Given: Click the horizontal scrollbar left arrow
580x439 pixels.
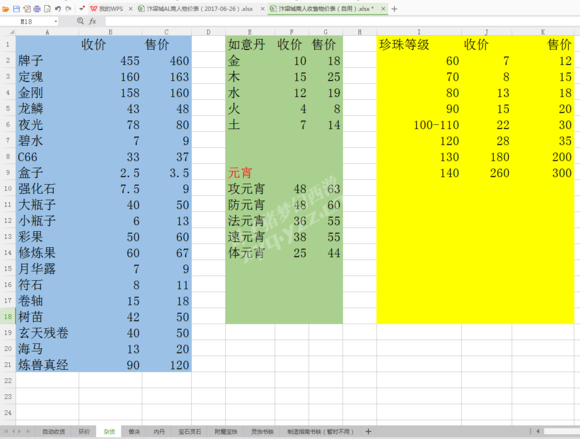Looking at the screenshot, I should tap(537, 431).
